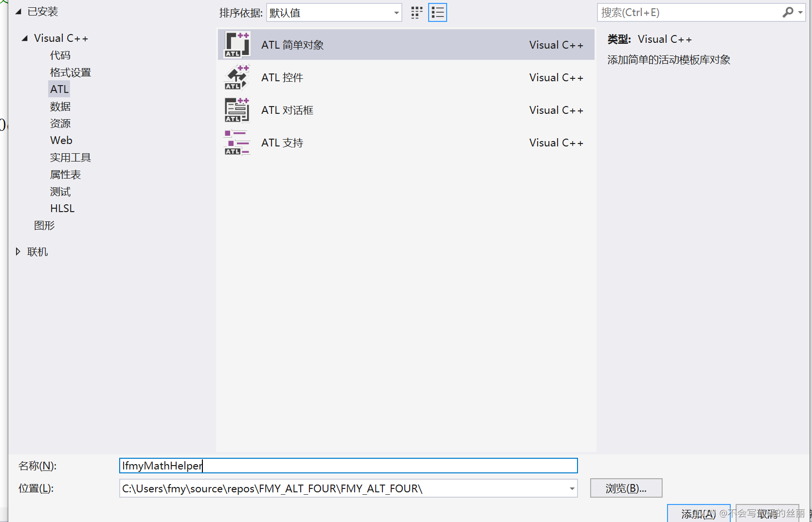
Task: Open the 位置 path dropdown arrow
Action: pos(572,488)
